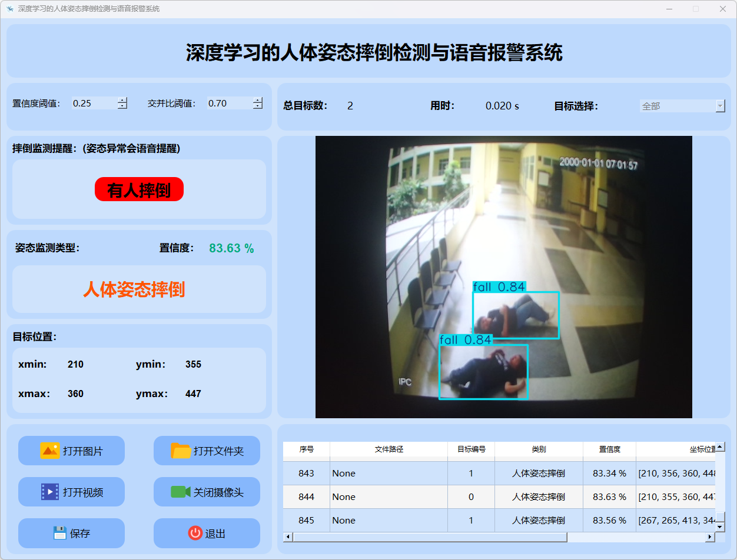Click the floppy disk save icon
The height and width of the screenshot is (560, 737).
(59, 533)
